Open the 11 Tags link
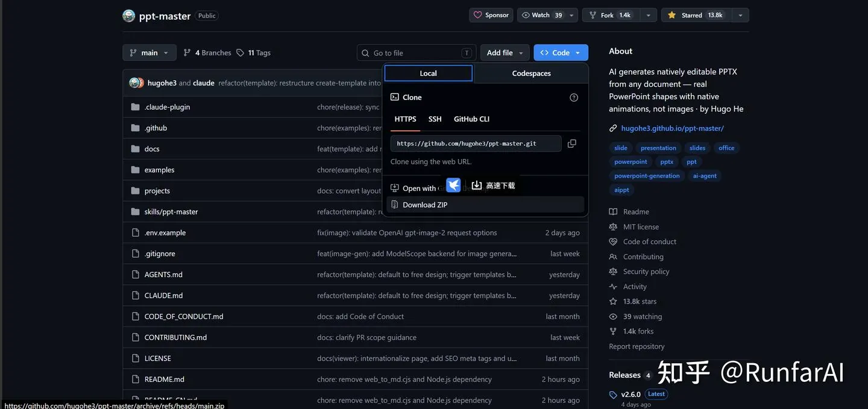 (253, 53)
